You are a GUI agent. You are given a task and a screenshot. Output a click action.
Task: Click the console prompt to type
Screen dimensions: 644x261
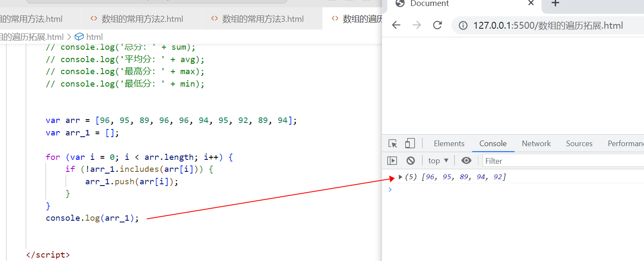coord(428,189)
